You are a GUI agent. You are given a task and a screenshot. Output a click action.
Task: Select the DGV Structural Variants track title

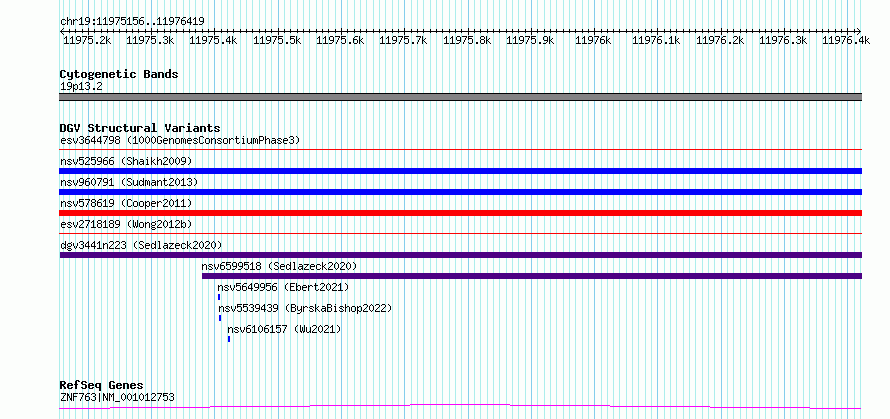[x=140, y=128]
